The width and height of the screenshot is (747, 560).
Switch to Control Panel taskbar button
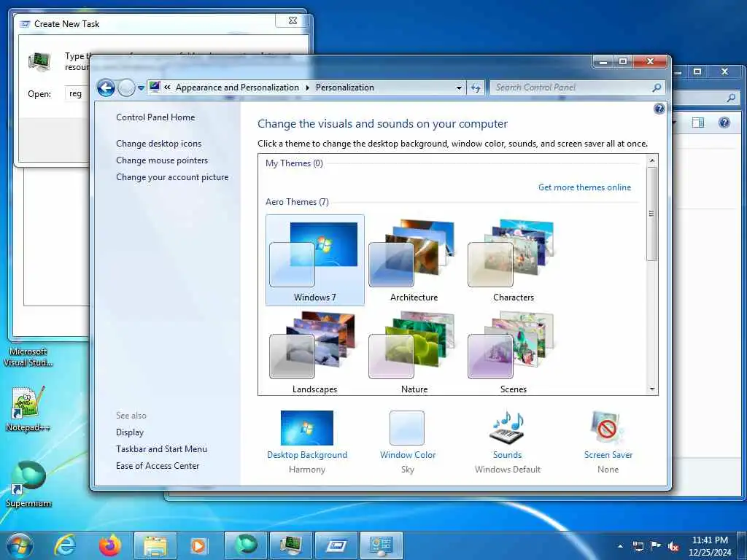tap(381, 545)
